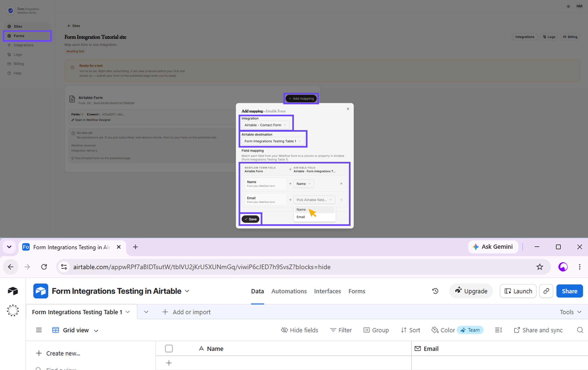
Task: Click the Omni dotted circle icon
Action: (13, 310)
